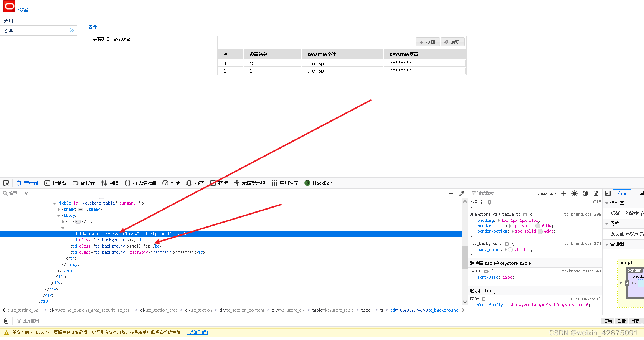Collapse the tbody node in markup tree
Image resolution: width=644 pixels, height=340 pixels.
[x=59, y=216]
